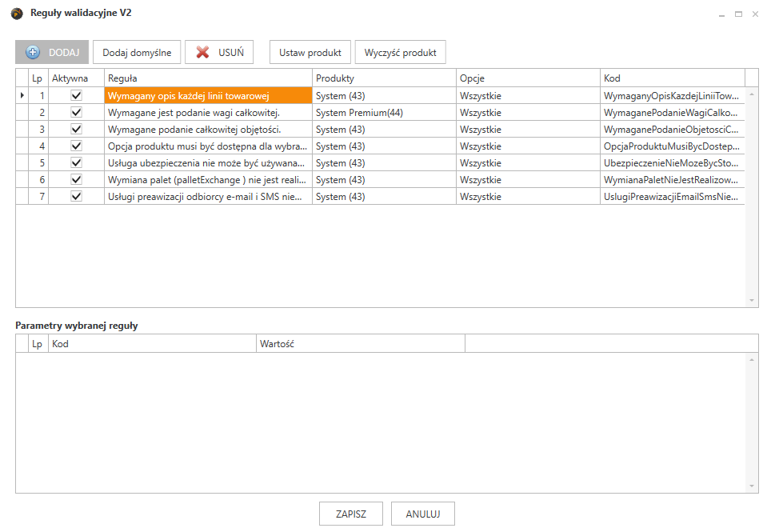Click the blue plus icon on DODAJ
The image size is (771, 532).
click(x=33, y=52)
